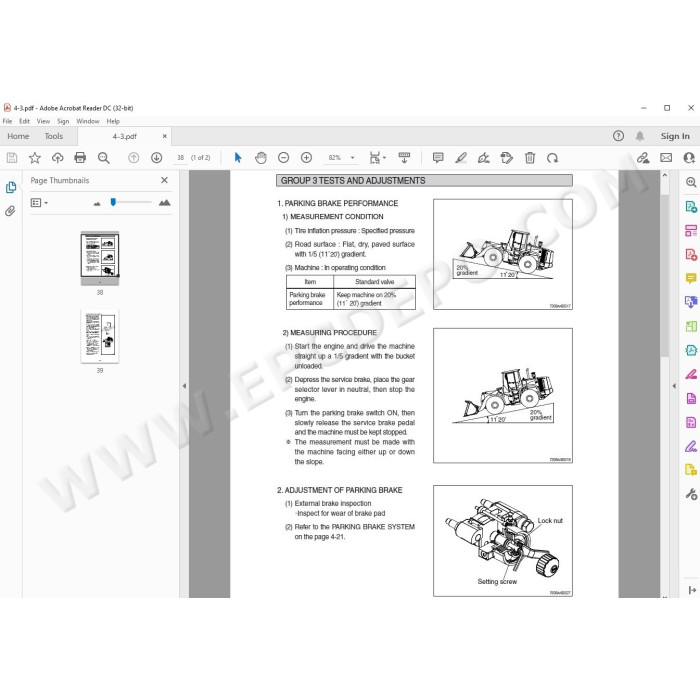700x700 pixels.
Task: Click the Save file icon
Action: pos(12,158)
